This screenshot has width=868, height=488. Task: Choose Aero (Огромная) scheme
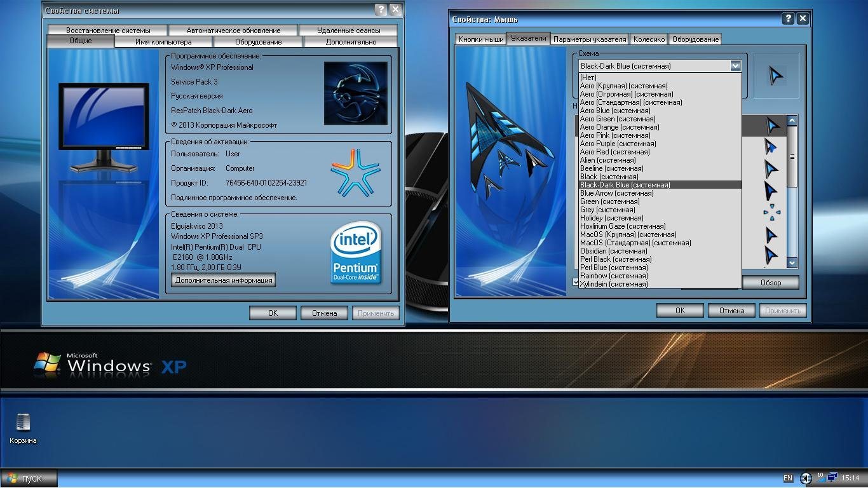[660, 94]
